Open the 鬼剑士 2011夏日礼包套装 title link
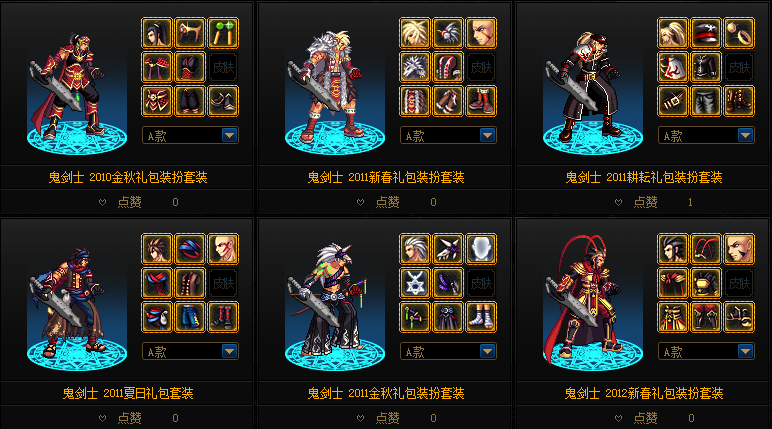This screenshot has width=772, height=429. click(128, 393)
